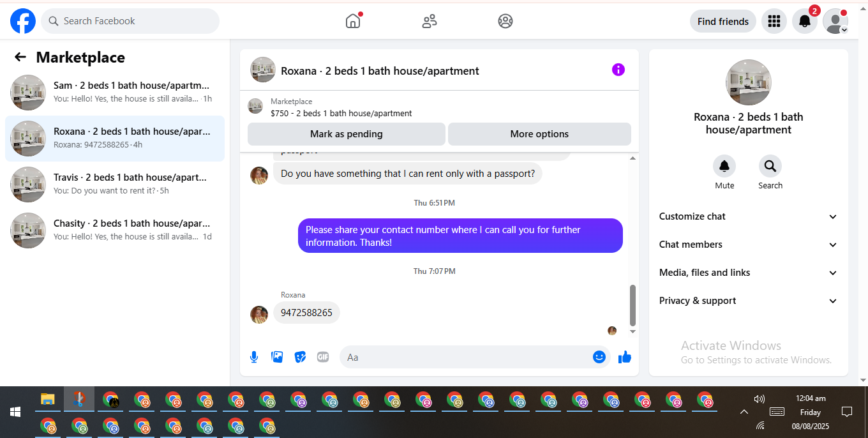Open the $750 listing link
This screenshot has width=868, height=438.
point(341,113)
